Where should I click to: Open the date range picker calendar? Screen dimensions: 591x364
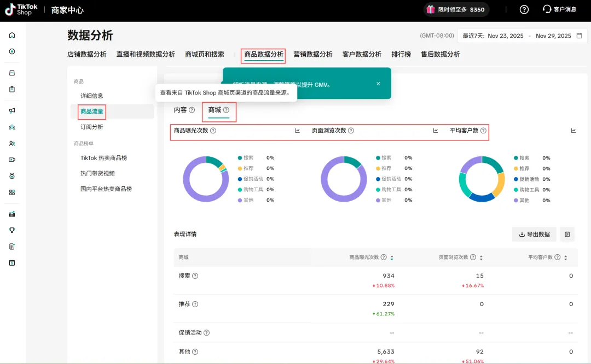pyautogui.click(x=579, y=36)
